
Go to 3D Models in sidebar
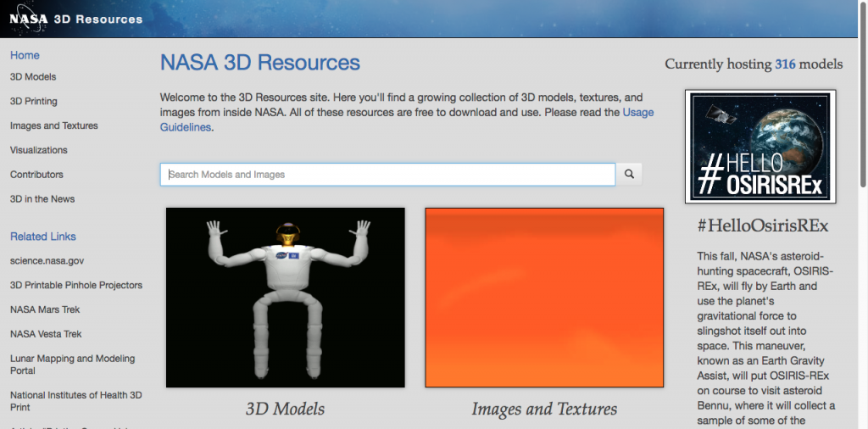(33, 77)
